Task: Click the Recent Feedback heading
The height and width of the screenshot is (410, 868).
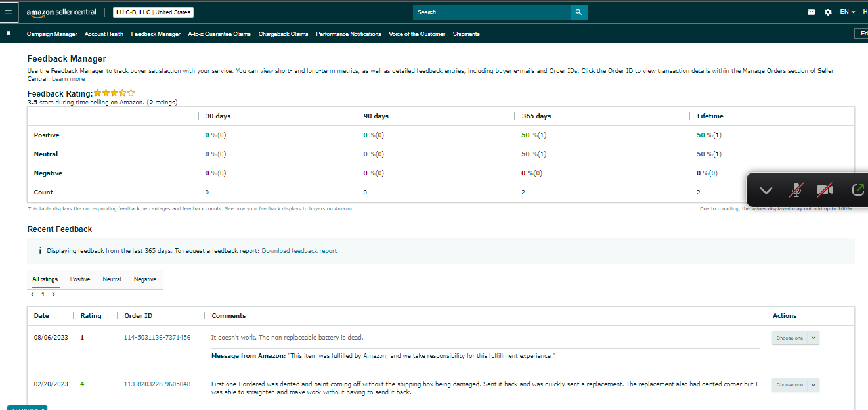Action: (x=60, y=229)
